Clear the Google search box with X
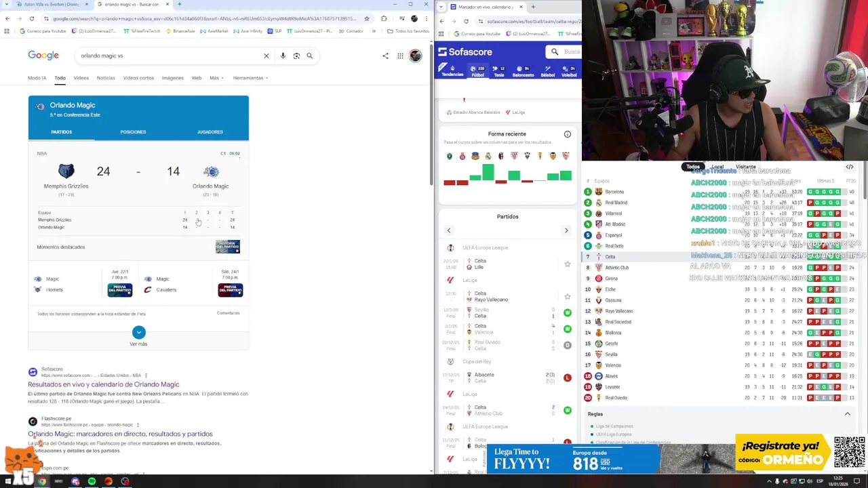This screenshot has height=488, width=868. [x=267, y=56]
